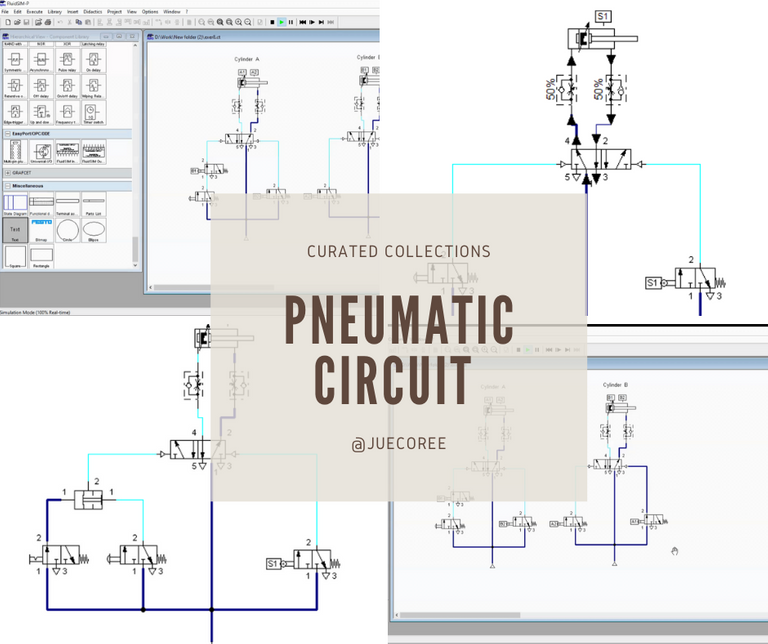
Task: Click the Save toolbar icon
Action: point(26,22)
